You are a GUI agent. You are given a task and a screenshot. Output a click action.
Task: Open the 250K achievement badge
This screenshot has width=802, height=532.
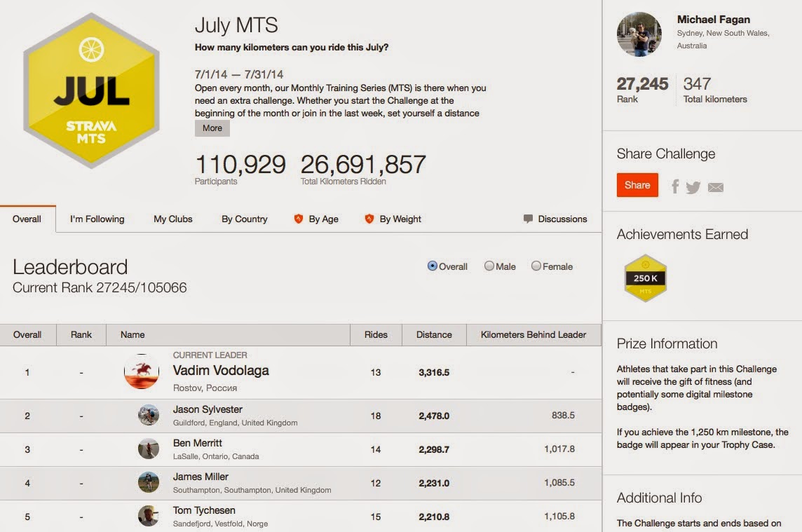[646, 278]
